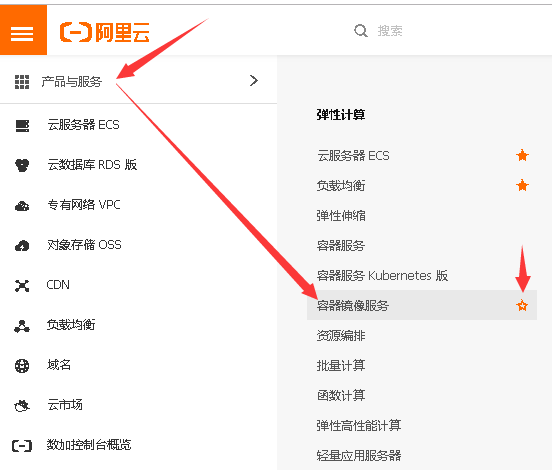
Task: Open 对象存储 OSS from sidebar
Action: pos(84,245)
